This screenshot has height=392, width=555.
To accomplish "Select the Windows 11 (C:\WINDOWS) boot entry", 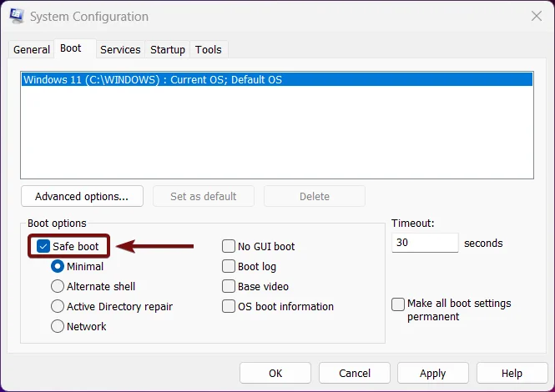I will click(x=277, y=79).
